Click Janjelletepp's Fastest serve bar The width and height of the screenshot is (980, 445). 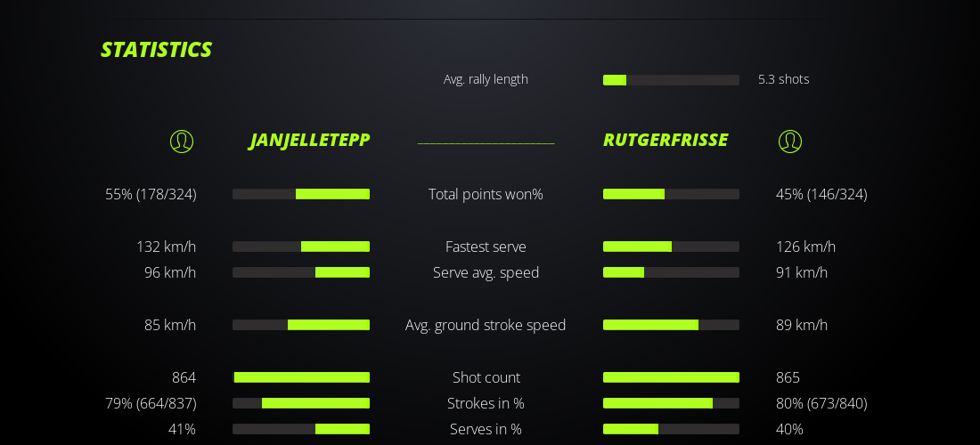tap(301, 247)
